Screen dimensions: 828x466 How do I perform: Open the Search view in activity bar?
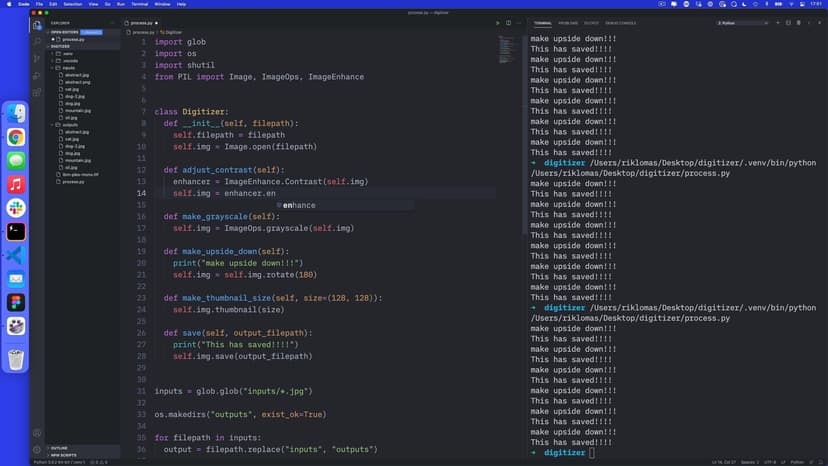[x=37, y=41]
